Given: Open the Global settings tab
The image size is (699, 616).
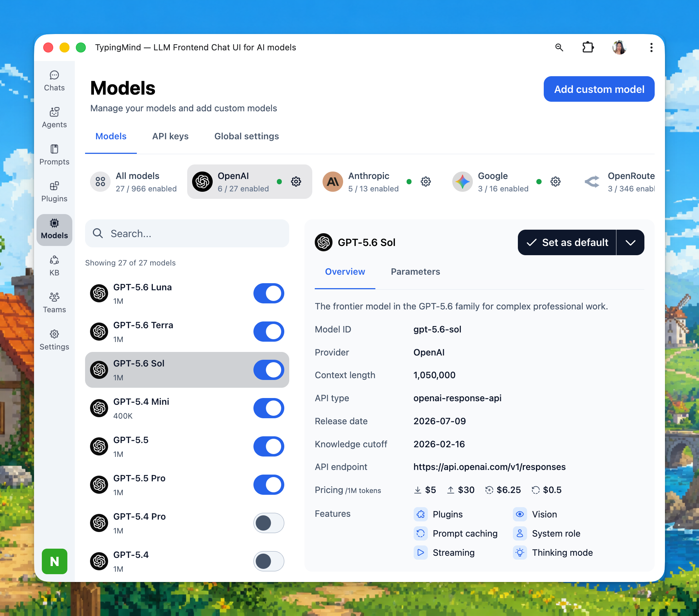Looking at the screenshot, I should coord(247,136).
